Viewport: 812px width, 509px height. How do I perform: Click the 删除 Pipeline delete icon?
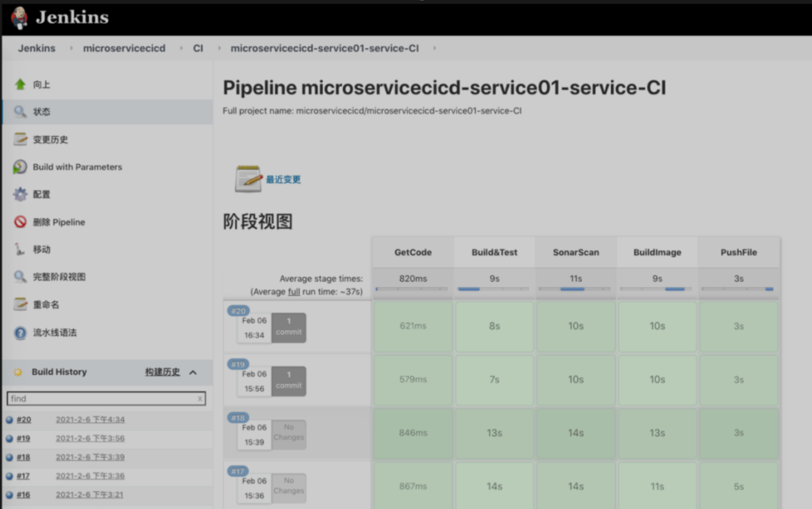pos(18,222)
